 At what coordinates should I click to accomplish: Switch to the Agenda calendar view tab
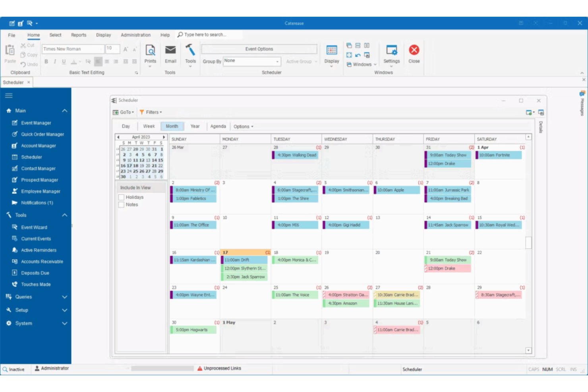218,126
